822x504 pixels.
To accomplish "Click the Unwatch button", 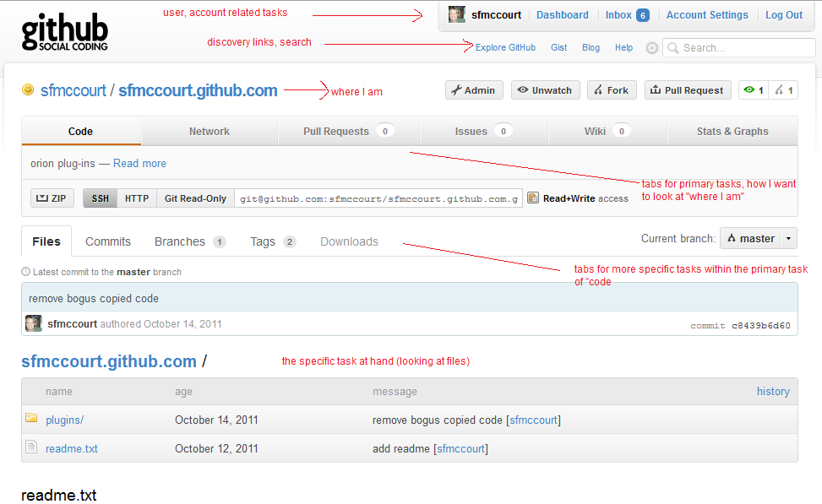I will [x=545, y=90].
